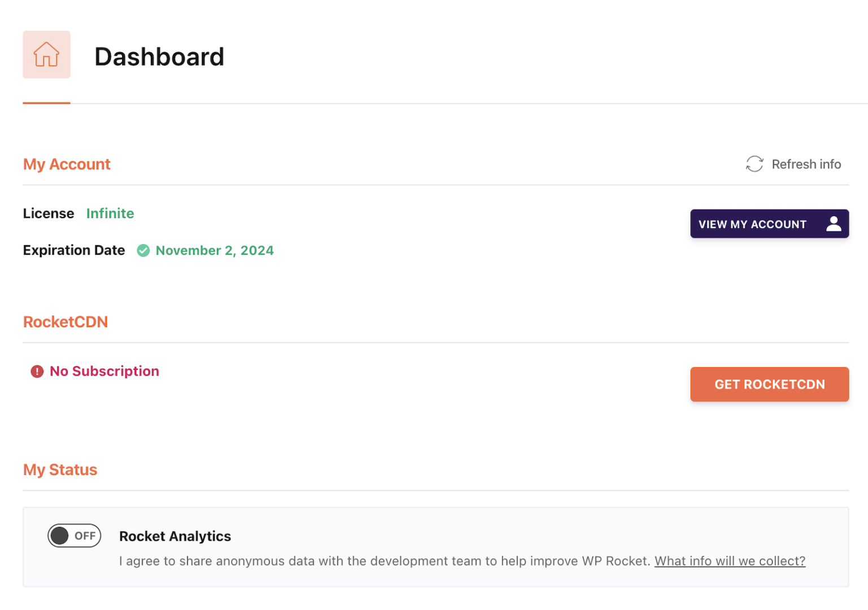This screenshot has width=868, height=610.
Task: Click the License field label
Action: 49,213
